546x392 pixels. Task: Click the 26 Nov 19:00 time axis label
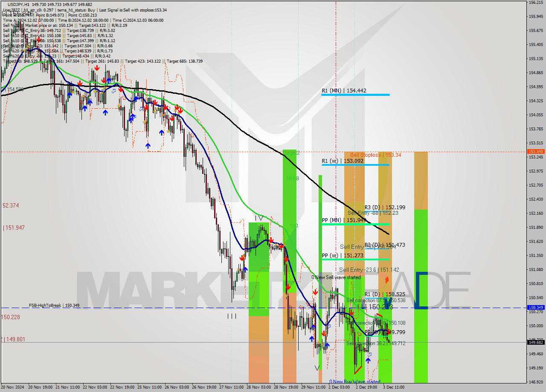click(203, 387)
